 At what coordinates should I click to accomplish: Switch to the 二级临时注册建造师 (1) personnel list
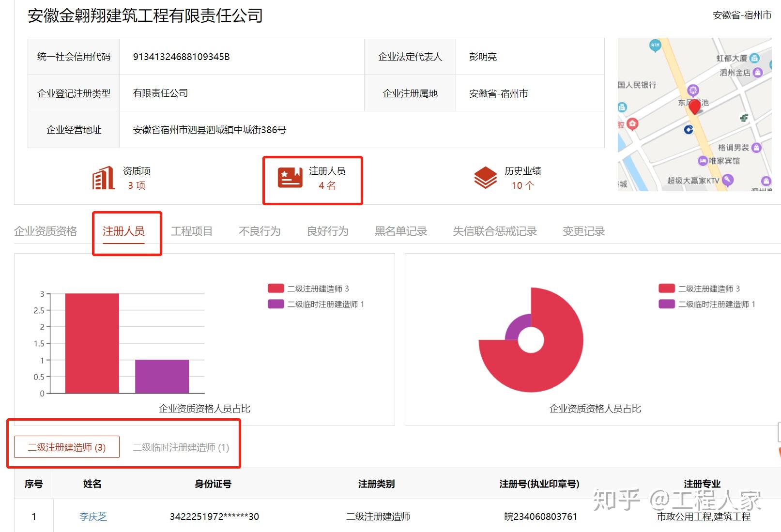point(180,447)
